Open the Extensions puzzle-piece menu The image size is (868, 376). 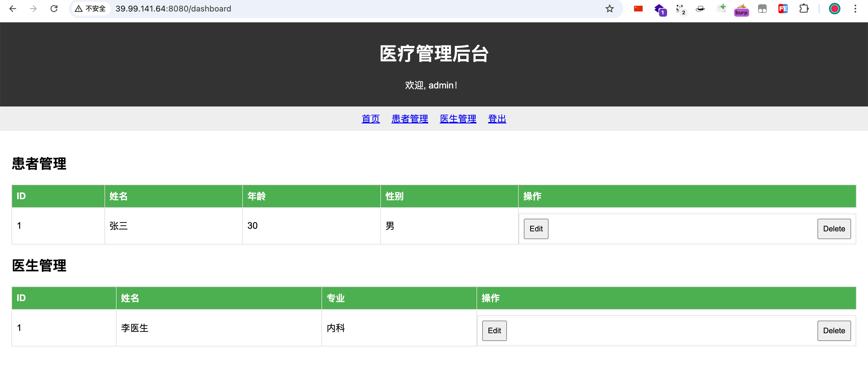(804, 9)
